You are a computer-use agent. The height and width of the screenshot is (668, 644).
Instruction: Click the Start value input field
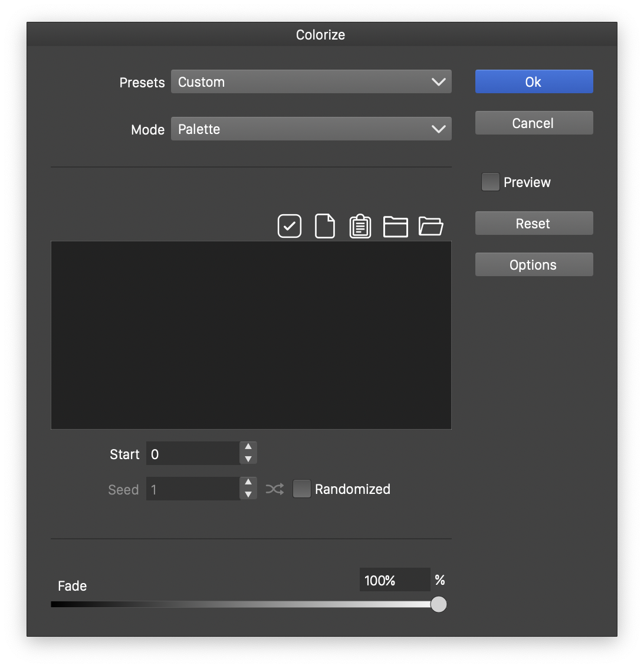tap(193, 454)
